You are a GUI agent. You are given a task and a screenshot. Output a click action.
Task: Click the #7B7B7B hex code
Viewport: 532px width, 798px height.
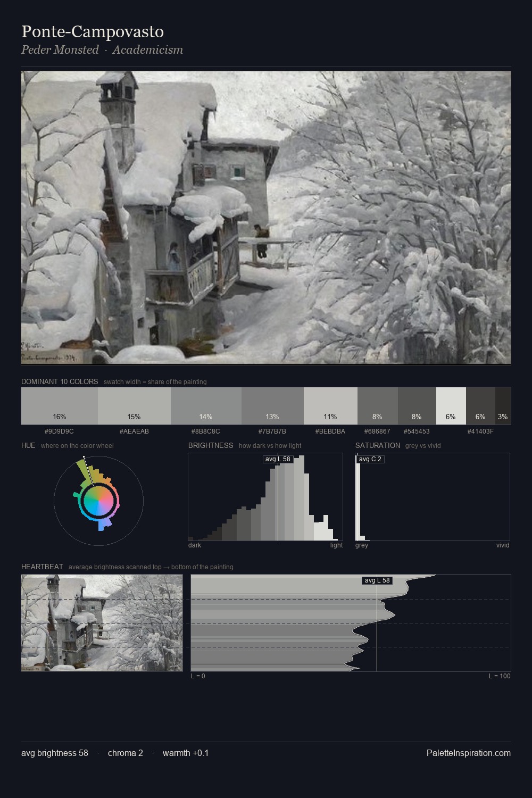(x=272, y=431)
